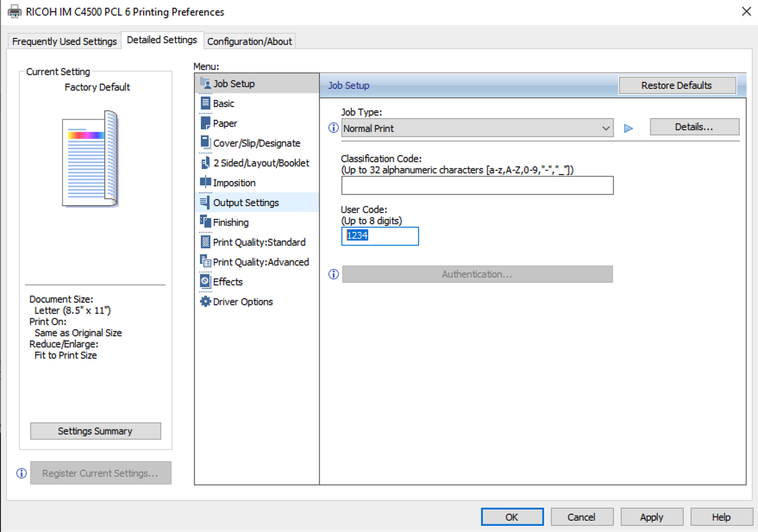758x532 pixels.
Task: Click the Cover/Slip/Designate icon
Action: point(205,142)
